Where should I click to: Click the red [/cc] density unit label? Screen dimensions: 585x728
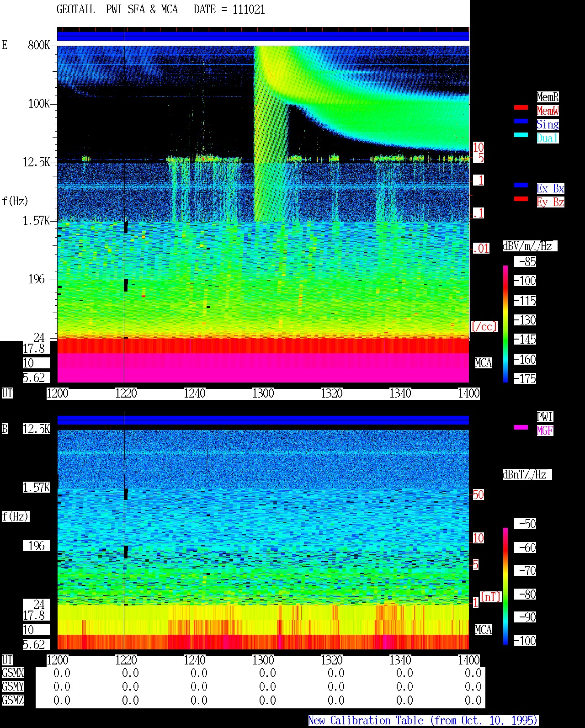coord(484,326)
